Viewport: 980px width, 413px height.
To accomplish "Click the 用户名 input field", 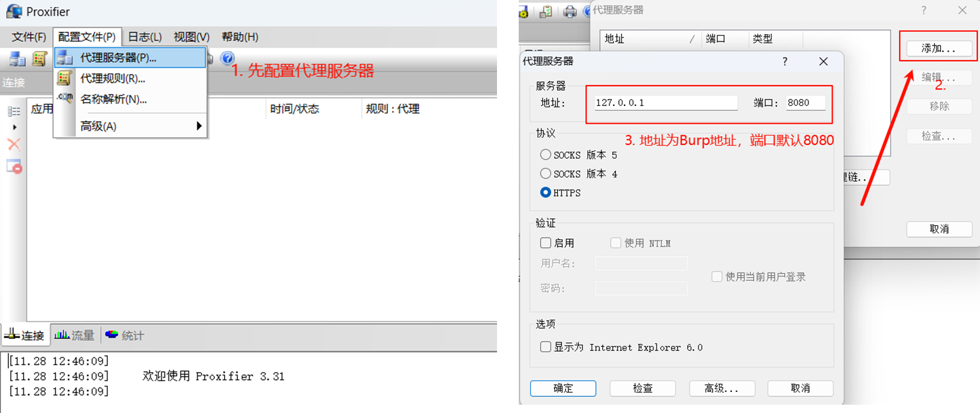I will pyautogui.click(x=641, y=264).
